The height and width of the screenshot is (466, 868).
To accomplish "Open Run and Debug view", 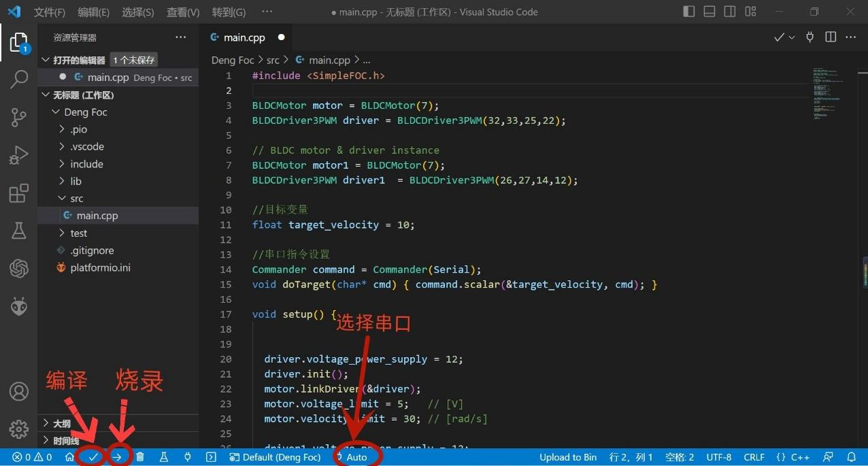I will click(19, 155).
